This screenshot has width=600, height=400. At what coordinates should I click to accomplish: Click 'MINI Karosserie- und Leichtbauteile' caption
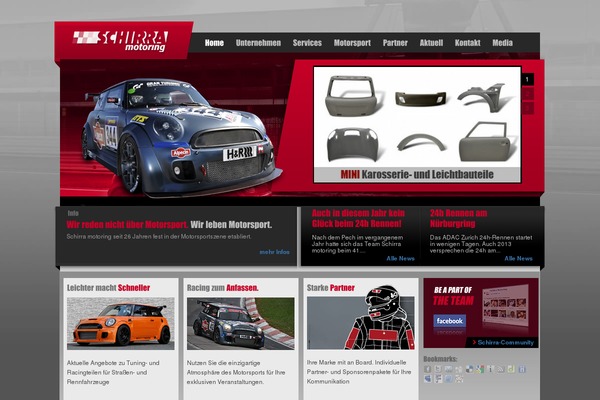pos(417,175)
